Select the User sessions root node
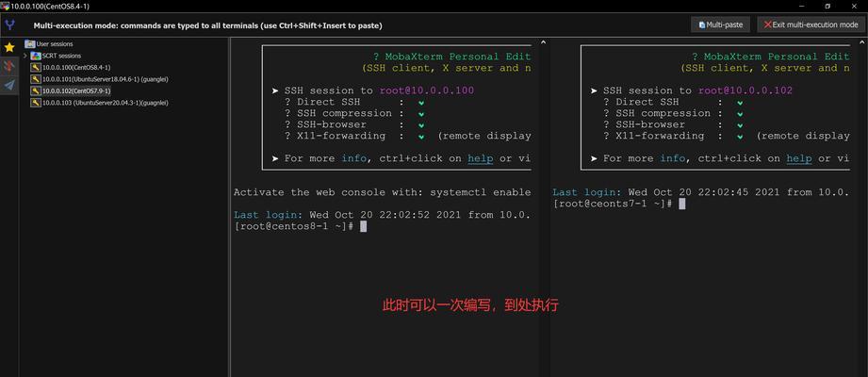The height and width of the screenshot is (377, 868). [x=55, y=43]
